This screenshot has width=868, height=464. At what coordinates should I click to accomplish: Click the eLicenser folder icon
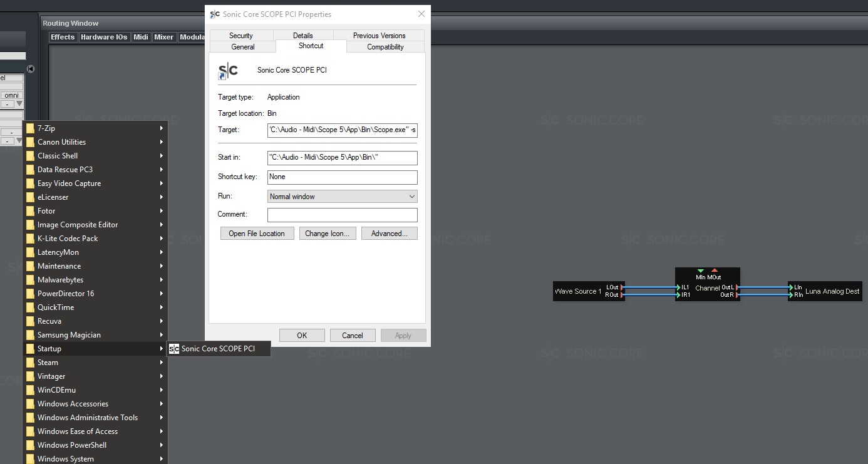(30, 197)
